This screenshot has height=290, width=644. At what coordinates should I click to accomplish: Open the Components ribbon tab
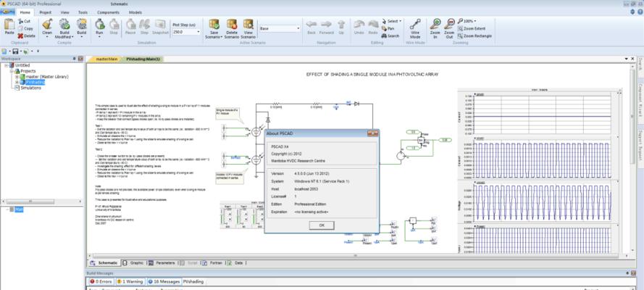tap(109, 12)
